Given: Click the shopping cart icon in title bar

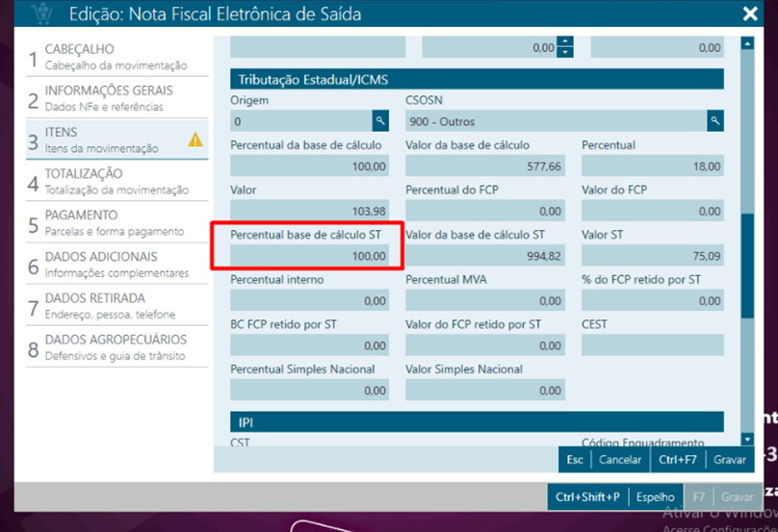Looking at the screenshot, I should (x=42, y=13).
